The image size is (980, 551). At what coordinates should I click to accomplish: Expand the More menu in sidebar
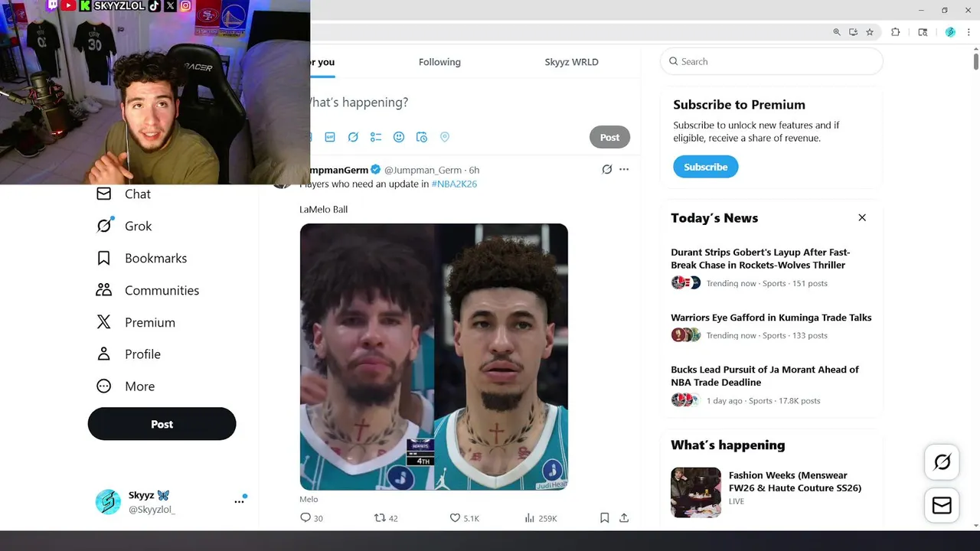(126, 386)
